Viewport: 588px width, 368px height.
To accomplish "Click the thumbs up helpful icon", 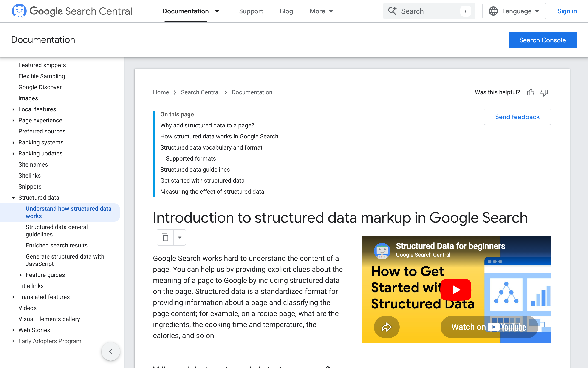I will [x=530, y=92].
